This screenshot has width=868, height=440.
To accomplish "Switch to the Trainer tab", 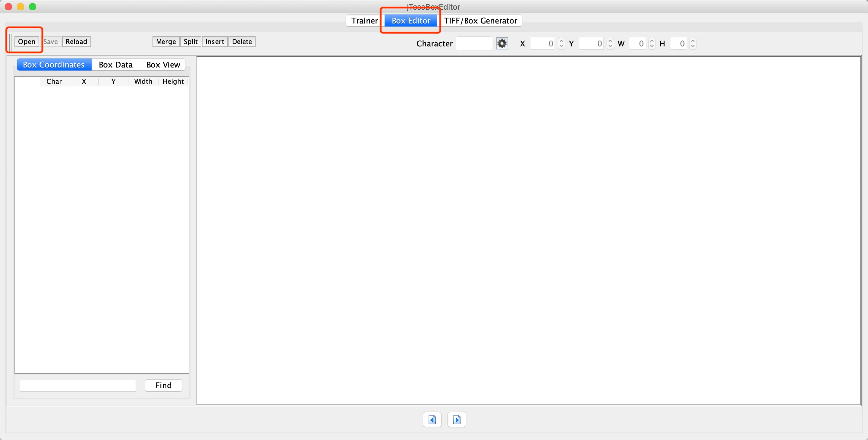I will pyautogui.click(x=364, y=21).
